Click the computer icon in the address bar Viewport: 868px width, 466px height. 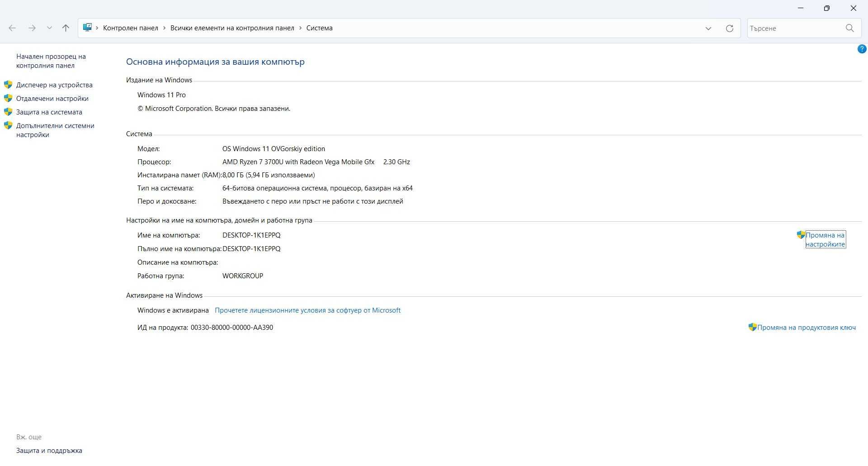click(x=87, y=28)
